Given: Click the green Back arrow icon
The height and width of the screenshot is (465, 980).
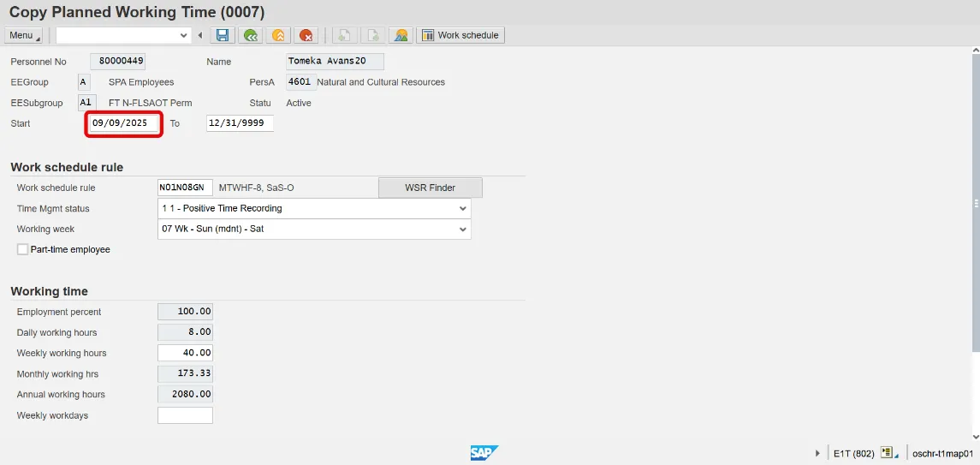Looking at the screenshot, I should pyautogui.click(x=250, y=35).
